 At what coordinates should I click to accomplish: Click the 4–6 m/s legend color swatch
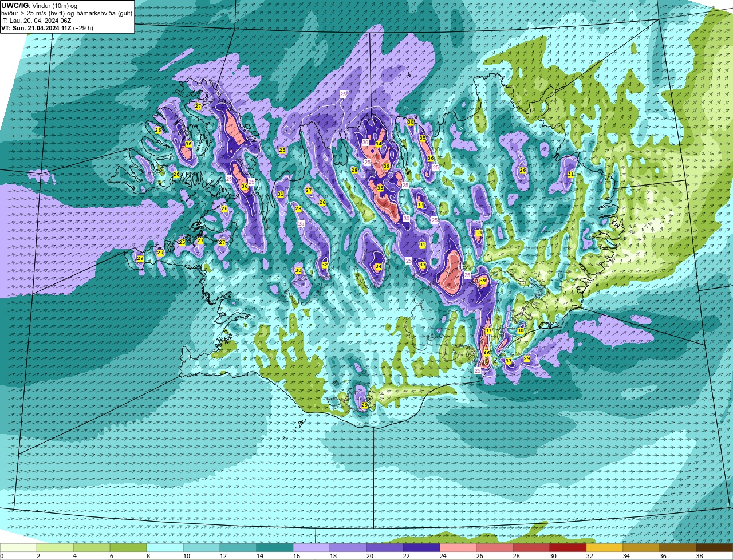point(92,547)
